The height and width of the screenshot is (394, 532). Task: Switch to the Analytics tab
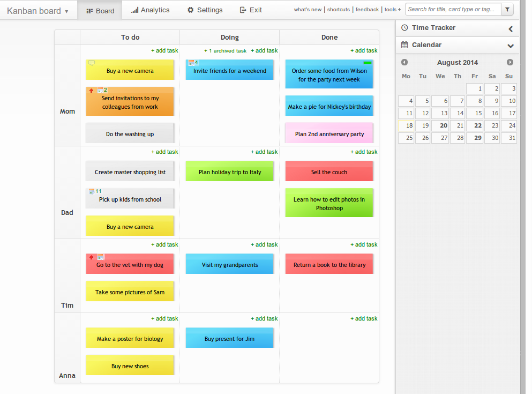click(x=150, y=10)
